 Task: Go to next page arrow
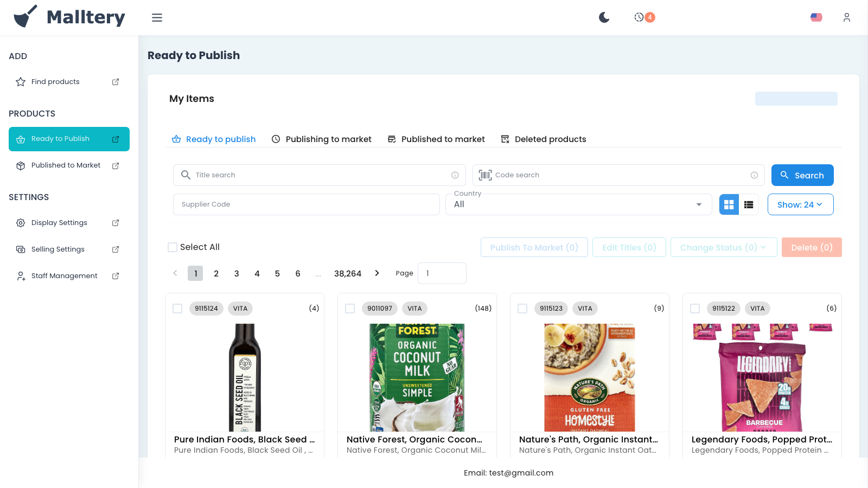(377, 273)
